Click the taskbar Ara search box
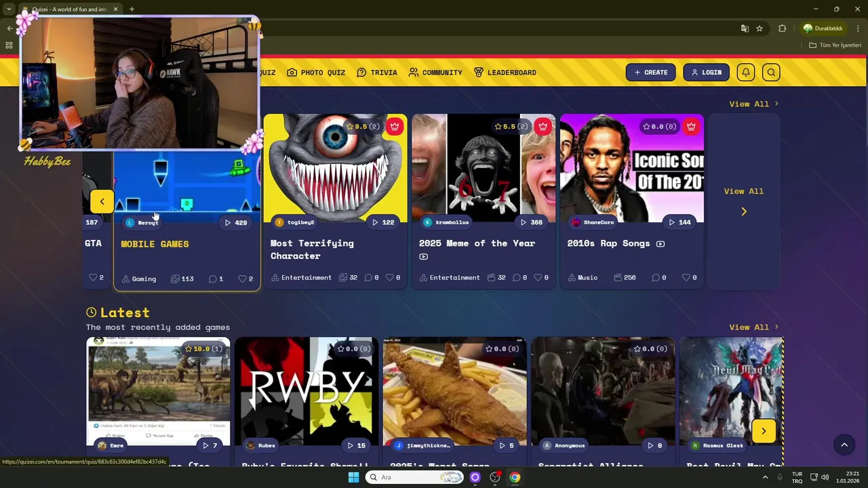Image resolution: width=868 pixels, height=488 pixels. pyautogui.click(x=414, y=477)
